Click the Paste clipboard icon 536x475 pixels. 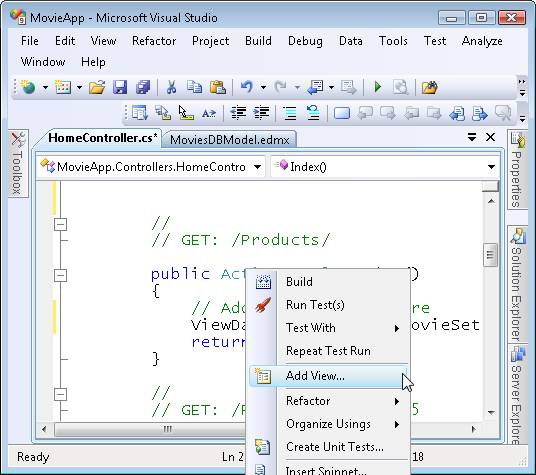218,88
